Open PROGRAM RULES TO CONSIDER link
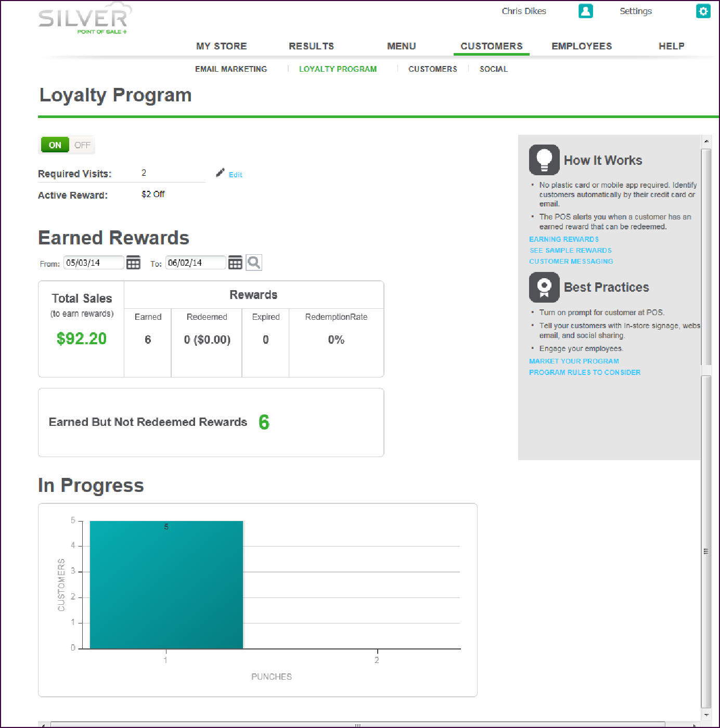The width and height of the screenshot is (720, 728). (585, 372)
